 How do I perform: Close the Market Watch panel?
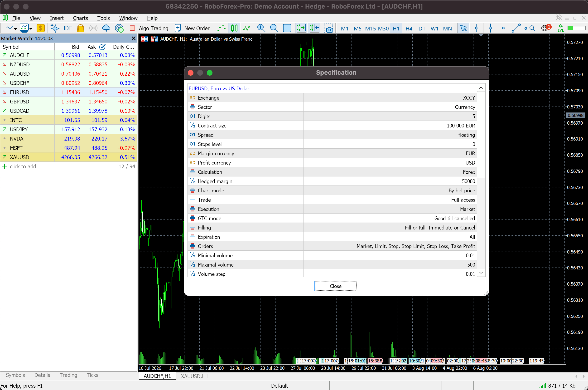coord(134,38)
